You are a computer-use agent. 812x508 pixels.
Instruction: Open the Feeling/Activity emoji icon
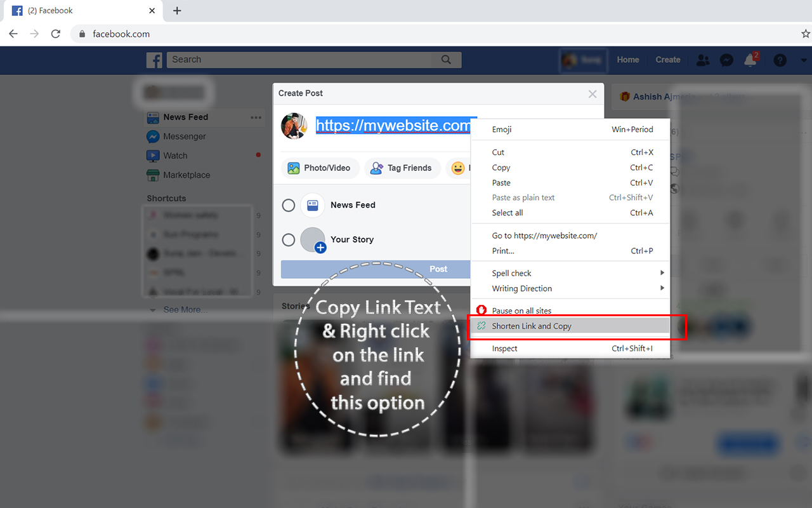coord(458,168)
